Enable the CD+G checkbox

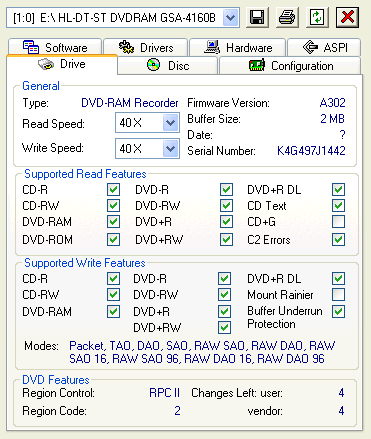point(338,221)
